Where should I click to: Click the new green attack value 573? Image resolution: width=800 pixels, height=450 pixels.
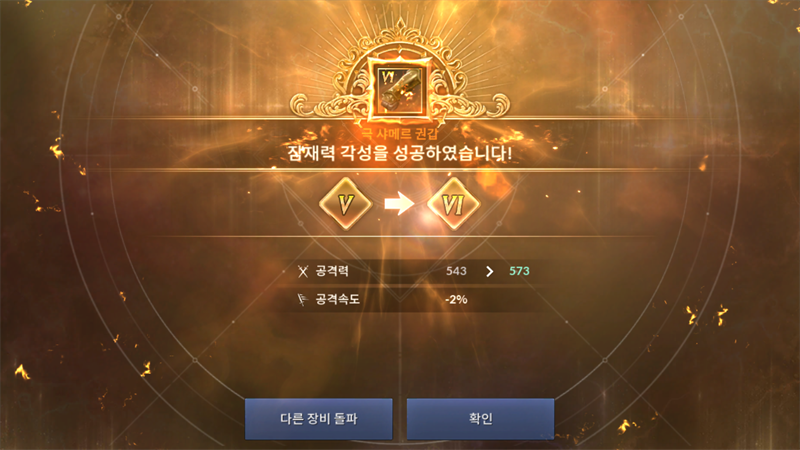point(519,271)
